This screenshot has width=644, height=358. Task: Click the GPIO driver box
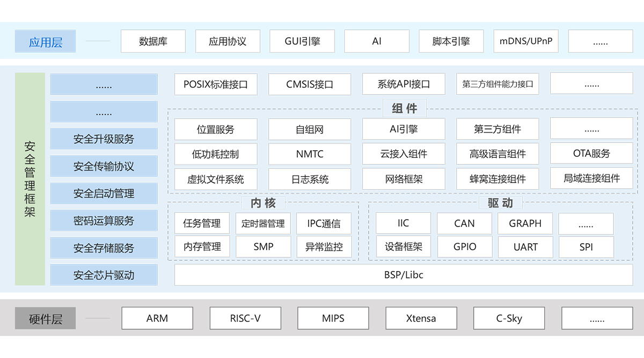pos(464,247)
